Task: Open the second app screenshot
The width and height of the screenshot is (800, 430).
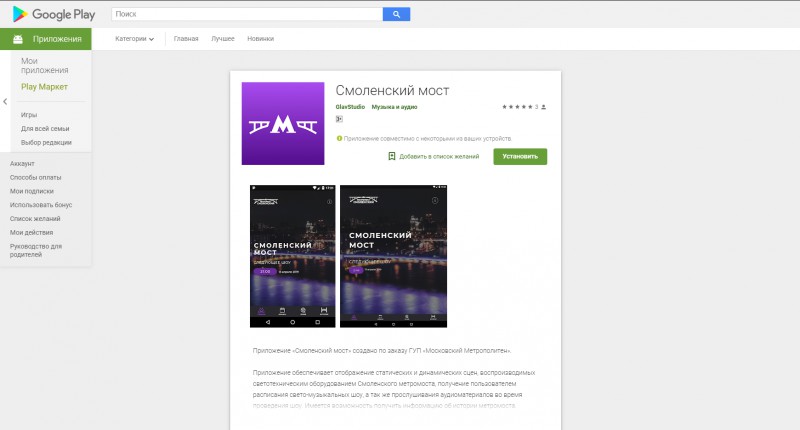Action: [x=393, y=256]
